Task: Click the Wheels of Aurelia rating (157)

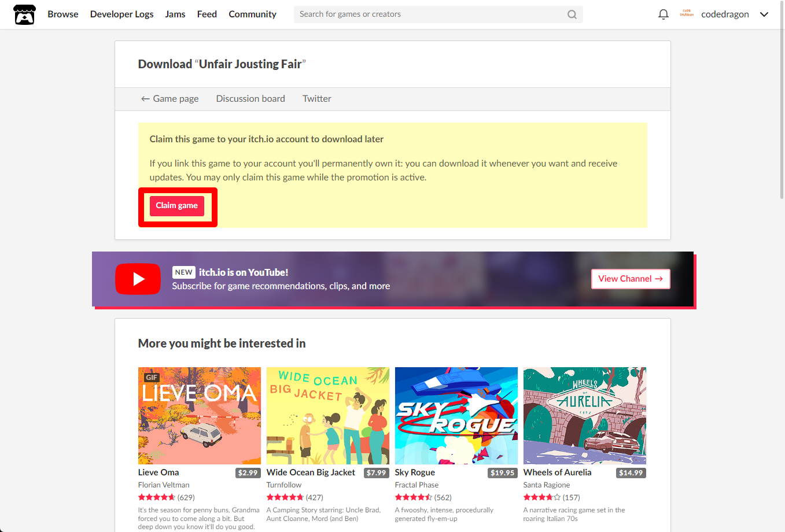Action: click(552, 497)
